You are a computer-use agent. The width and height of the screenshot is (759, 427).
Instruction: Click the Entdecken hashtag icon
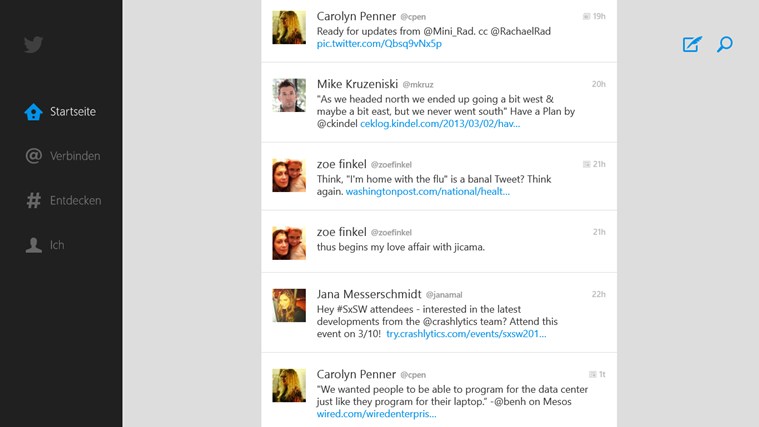(x=33, y=200)
